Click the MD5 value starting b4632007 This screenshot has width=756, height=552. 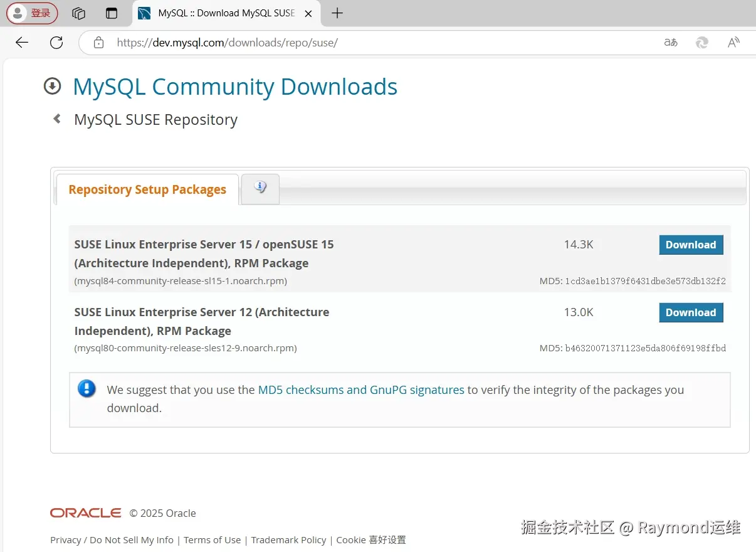(646, 348)
